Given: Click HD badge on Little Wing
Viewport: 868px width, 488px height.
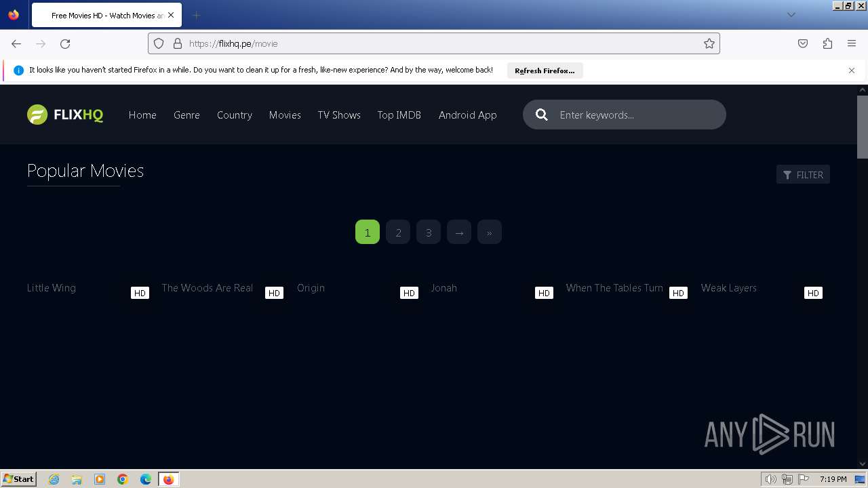Looking at the screenshot, I should tap(140, 293).
